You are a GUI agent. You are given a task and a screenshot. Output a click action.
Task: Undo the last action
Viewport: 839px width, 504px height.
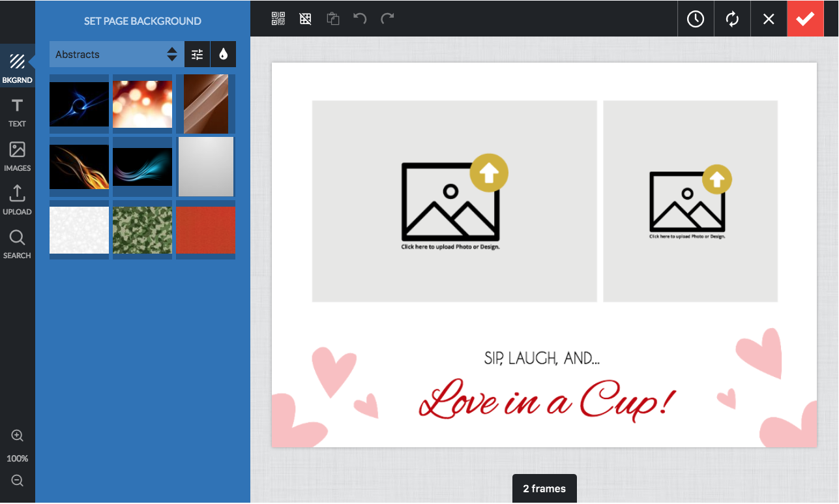[x=360, y=18]
